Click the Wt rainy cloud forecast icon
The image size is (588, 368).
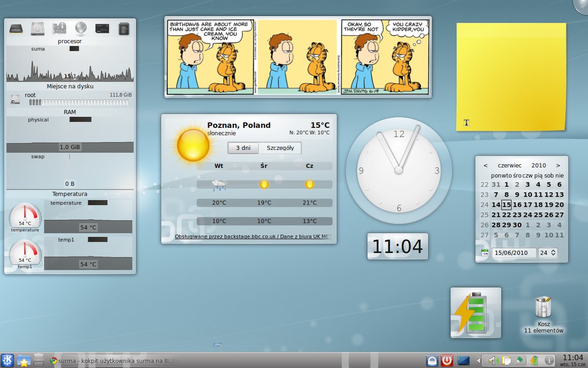tap(219, 185)
